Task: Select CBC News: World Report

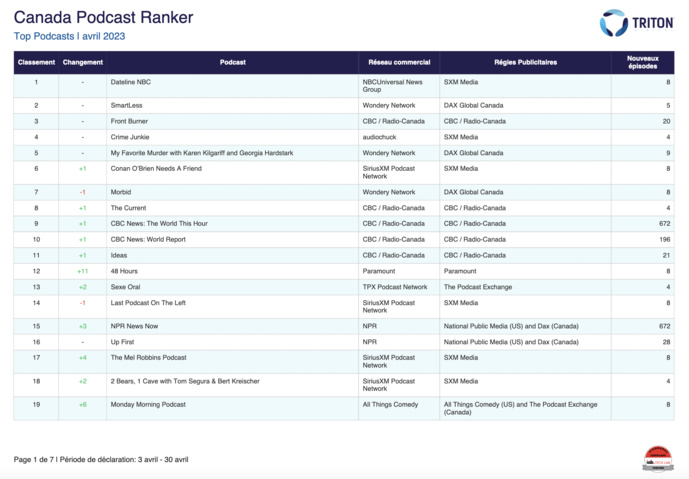Action: point(148,240)
